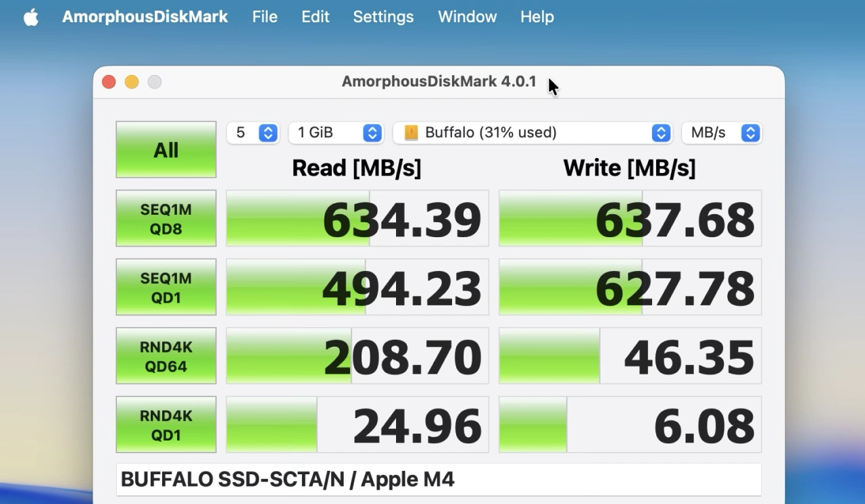Open the File menu
The height and width of the screenshot is (504, 865).
(x=265, y=16)
